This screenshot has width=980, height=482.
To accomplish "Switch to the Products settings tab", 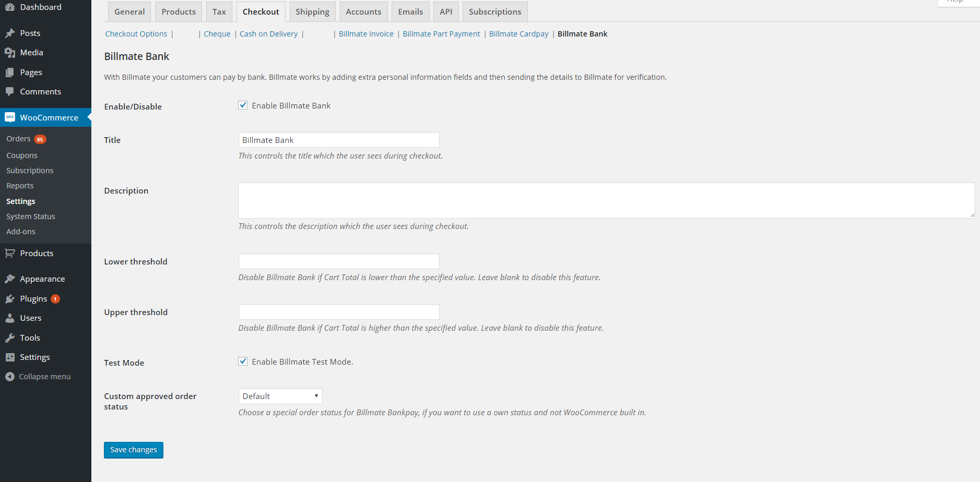I will point(179,11).
